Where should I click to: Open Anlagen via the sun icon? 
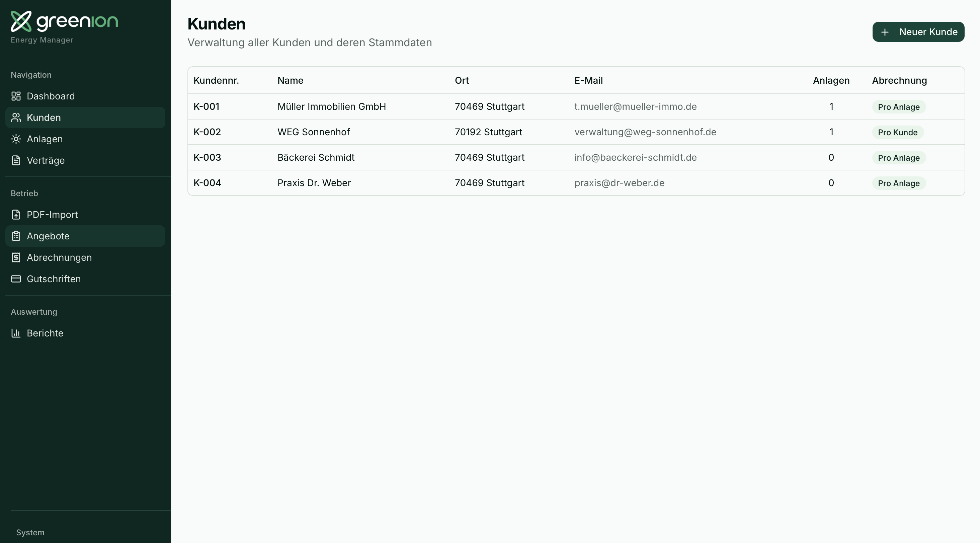pos(16,139)
